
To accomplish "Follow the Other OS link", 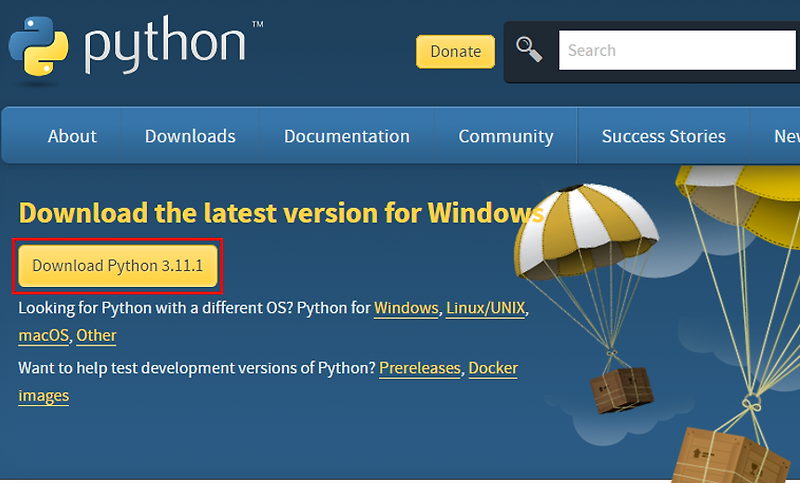I will coord(96,336).
